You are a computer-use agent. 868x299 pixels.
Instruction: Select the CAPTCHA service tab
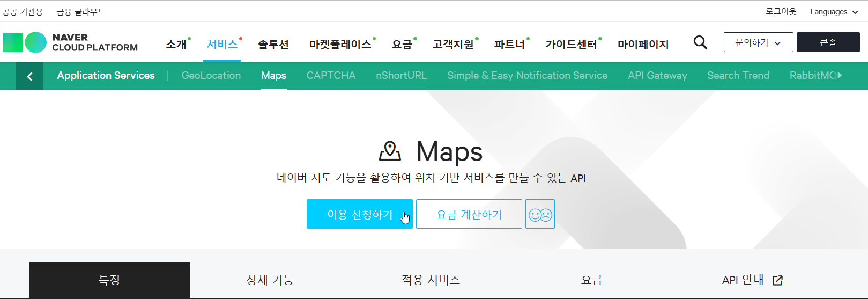click(331, 76)
